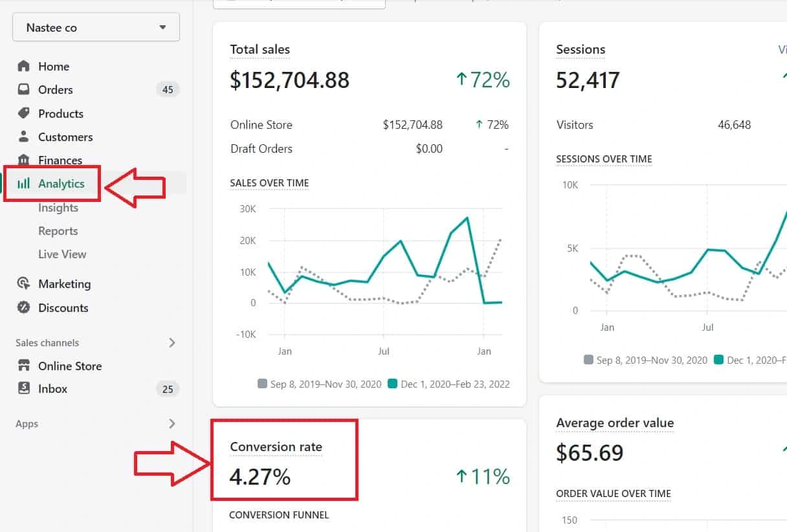787x532 pixels.
Task: Click the Home house icon
Action: click(x=24, y=66)
